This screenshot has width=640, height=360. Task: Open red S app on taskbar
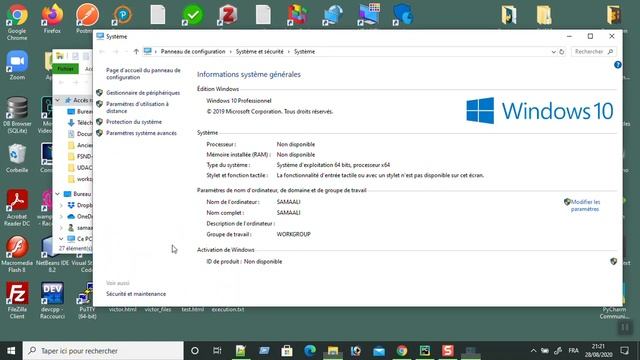448,351
